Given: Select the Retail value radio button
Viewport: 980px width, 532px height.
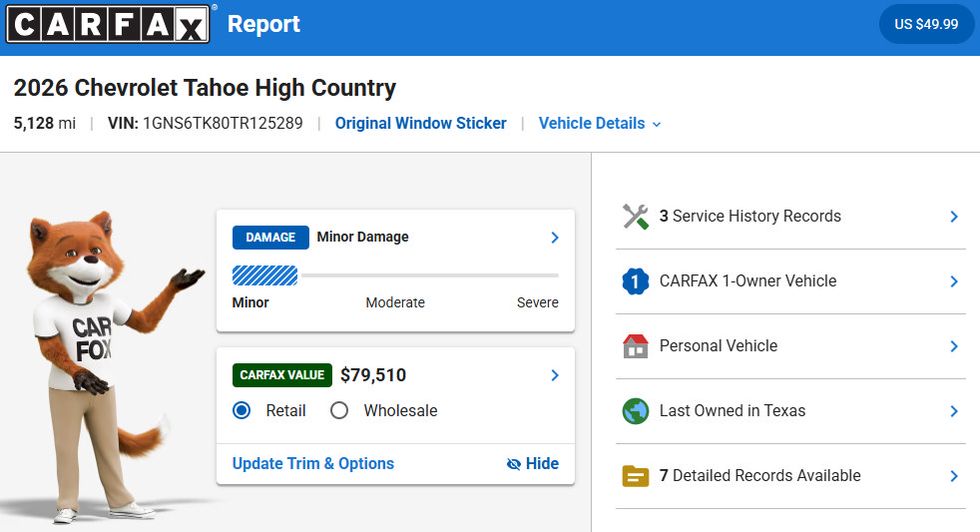Looking at the screenshot, I should tap(242, 410).
